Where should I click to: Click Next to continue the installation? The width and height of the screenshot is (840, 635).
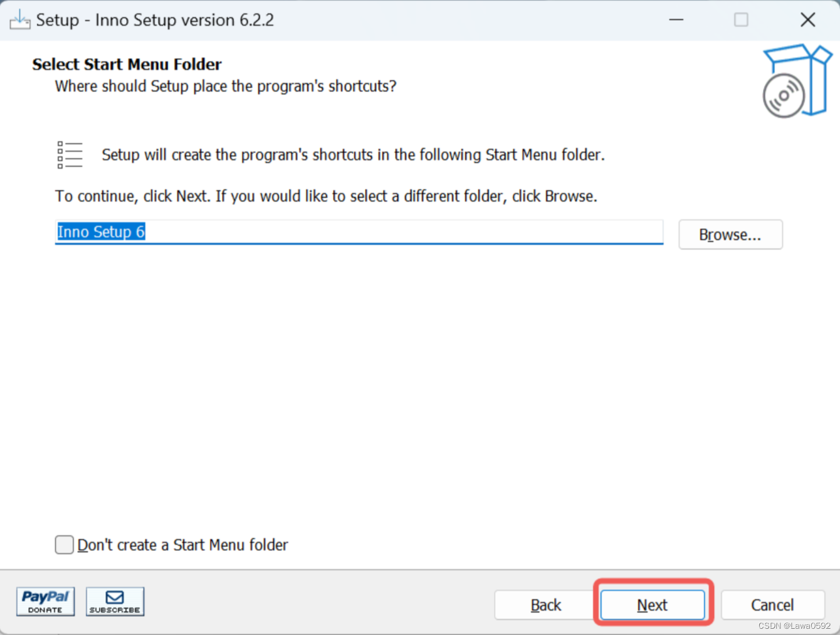652,605
